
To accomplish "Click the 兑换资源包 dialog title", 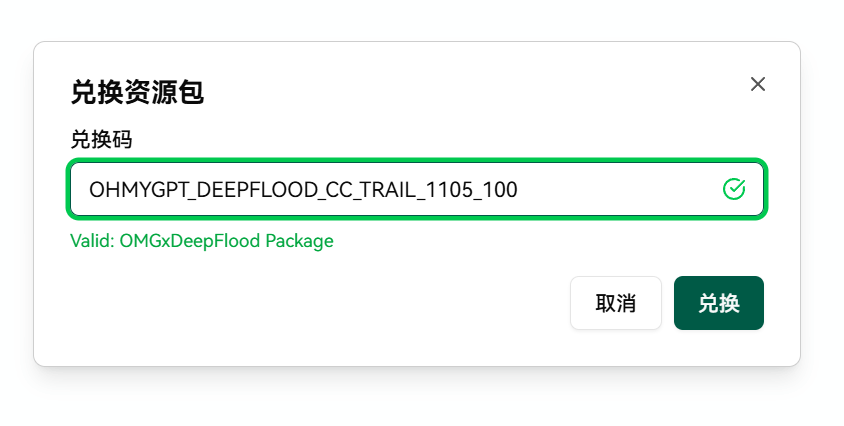I will (x=137, y=92).
